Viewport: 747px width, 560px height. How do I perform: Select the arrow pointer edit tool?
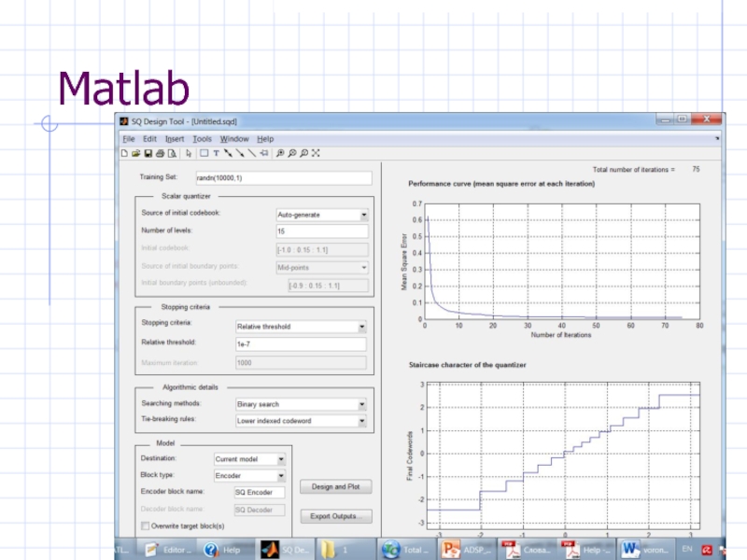[x=189, y=153]
